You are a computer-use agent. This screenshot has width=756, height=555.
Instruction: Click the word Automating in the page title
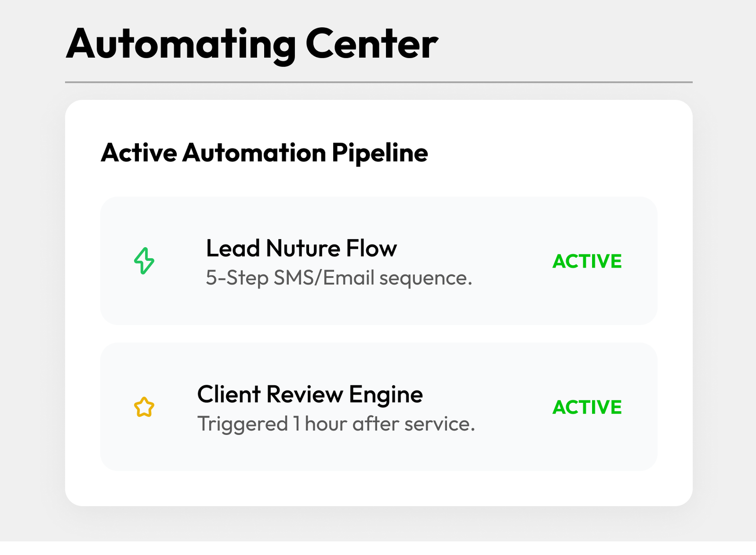181,44
